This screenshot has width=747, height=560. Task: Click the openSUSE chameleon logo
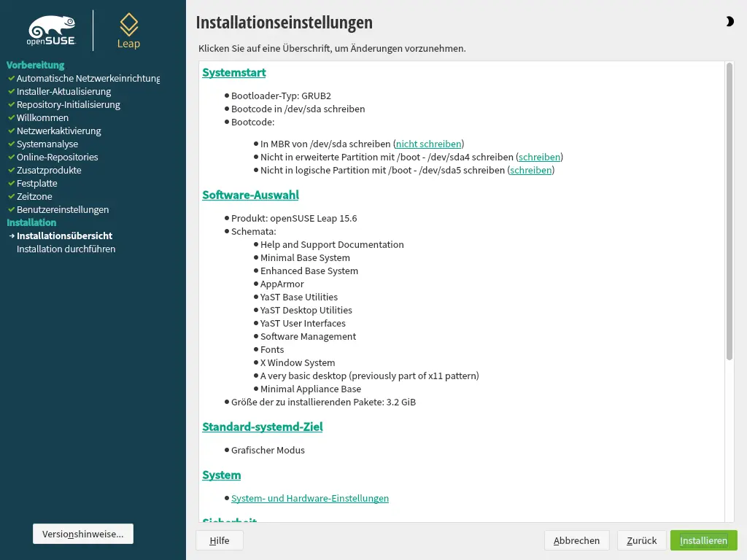52,31
